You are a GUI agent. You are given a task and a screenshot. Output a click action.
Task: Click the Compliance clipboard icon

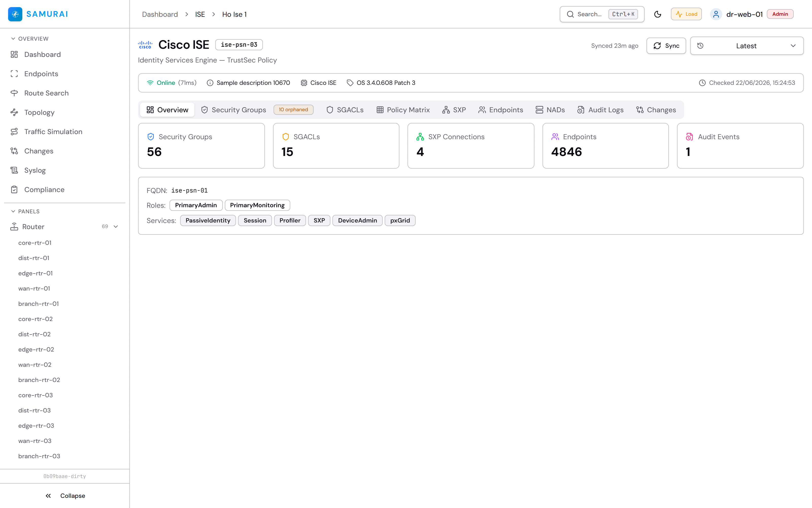coord(14,190)
